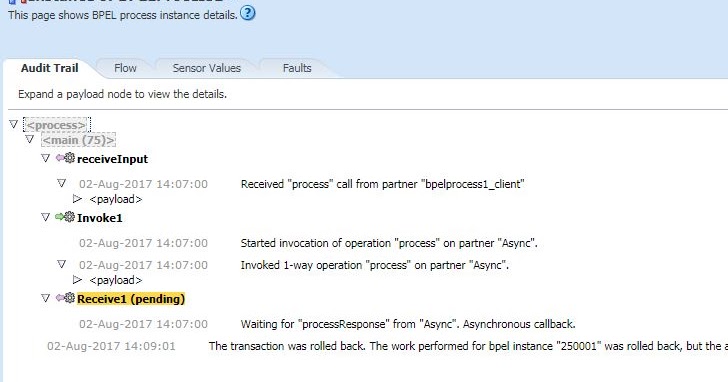Expand the payload under Invoke1
This screenshot has height=382, width=728.
pyautogui.click(x=77, y=280)
